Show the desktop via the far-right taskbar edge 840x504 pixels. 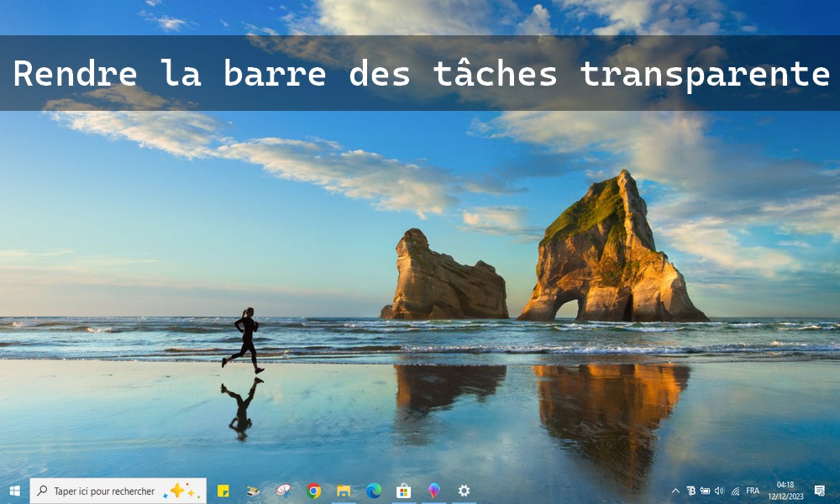[x=838, y=491]
